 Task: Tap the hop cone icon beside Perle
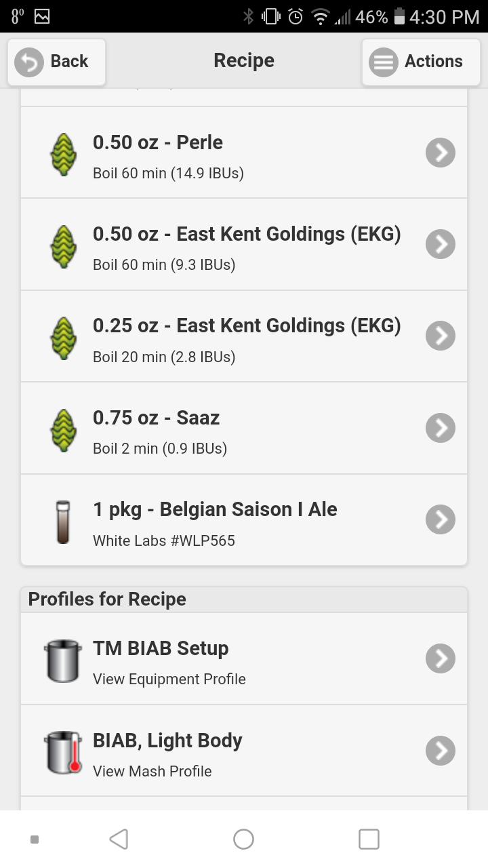pyautogui.click(x=63, y=154)
